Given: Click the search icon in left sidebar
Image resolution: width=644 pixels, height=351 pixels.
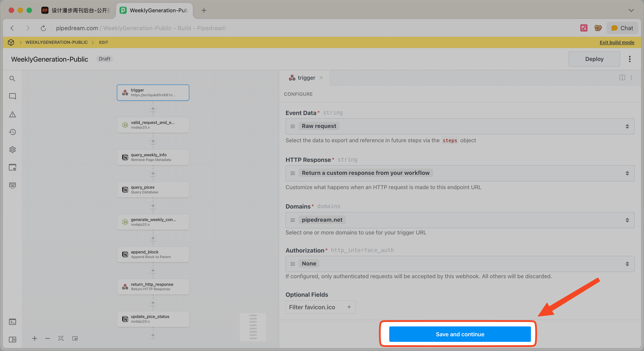Looking at the screenshot, I should 12,79.
